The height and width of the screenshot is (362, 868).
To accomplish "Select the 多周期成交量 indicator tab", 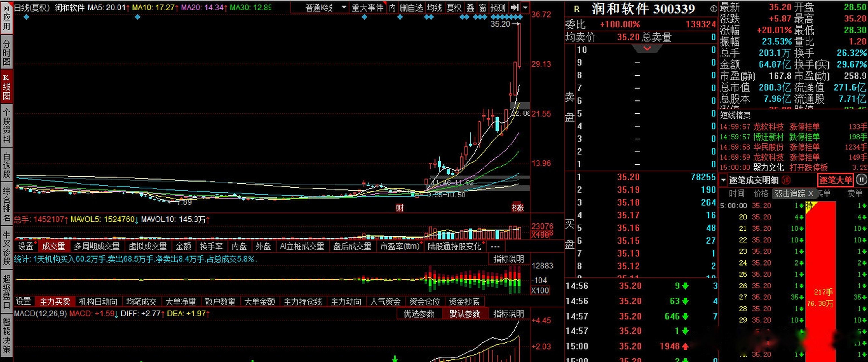I will (97, 246).
